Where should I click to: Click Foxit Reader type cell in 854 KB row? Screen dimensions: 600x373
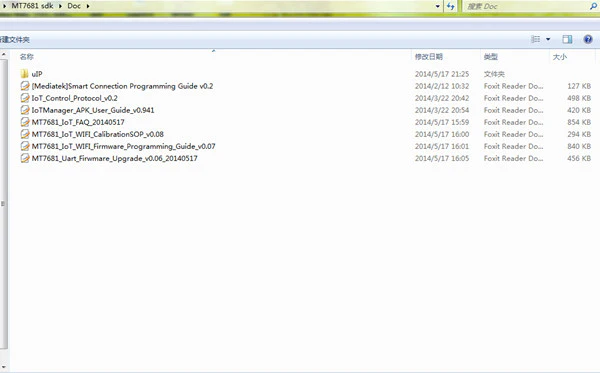(513, 122)
